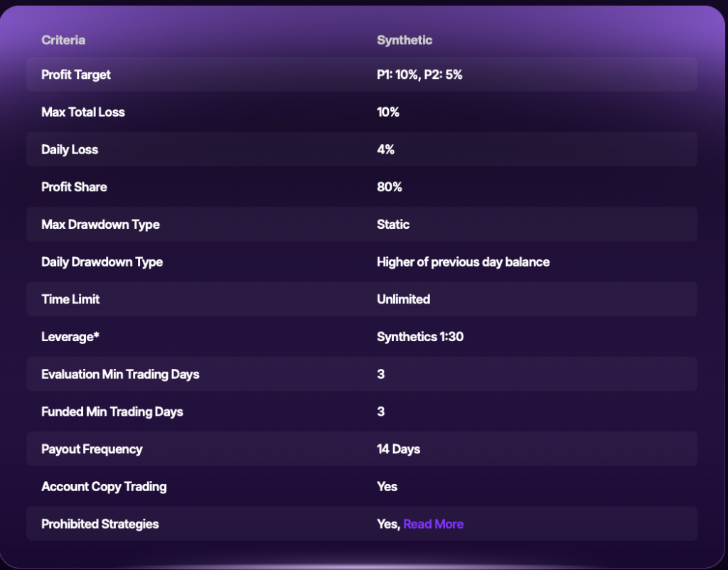Screen dimensions: 728x570
Task: Select the Evaluation Min Trading Days label
Action: (x=120, y=374)
